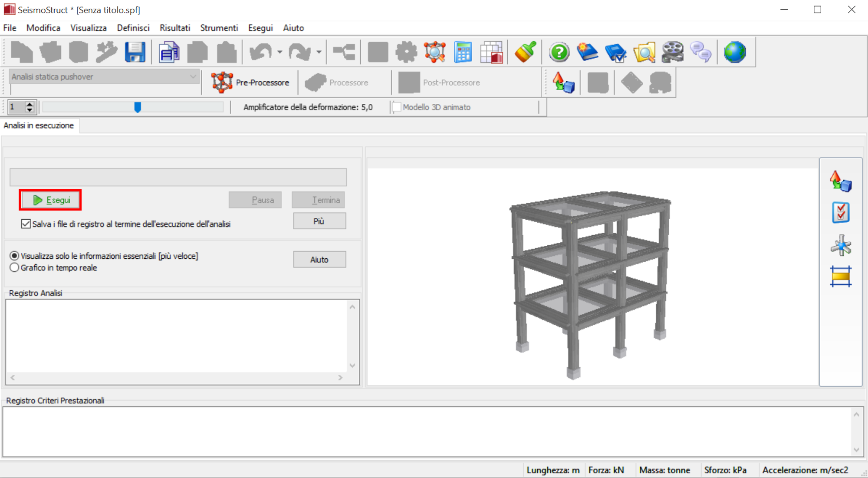The width and height of the screenshot is (868, 478).
Task: Click the Save floppy disk icon
Action: [135, 52]
